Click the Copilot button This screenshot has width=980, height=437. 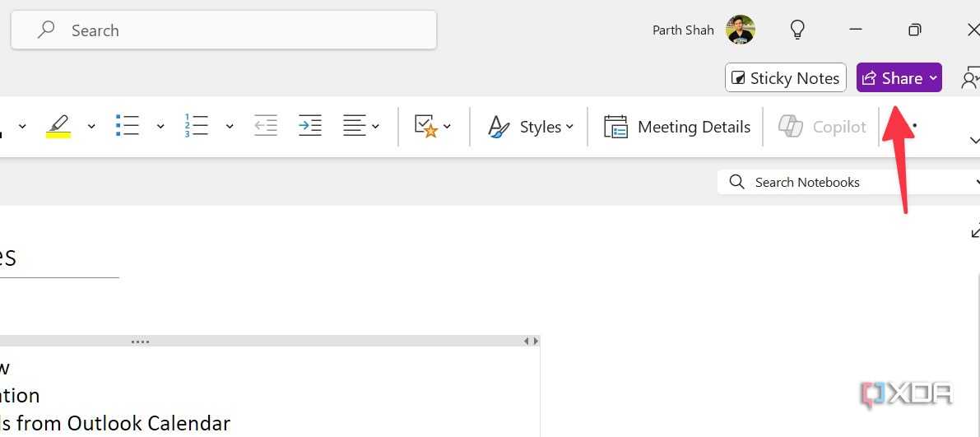pyautogui.click(x=822, y=127)
